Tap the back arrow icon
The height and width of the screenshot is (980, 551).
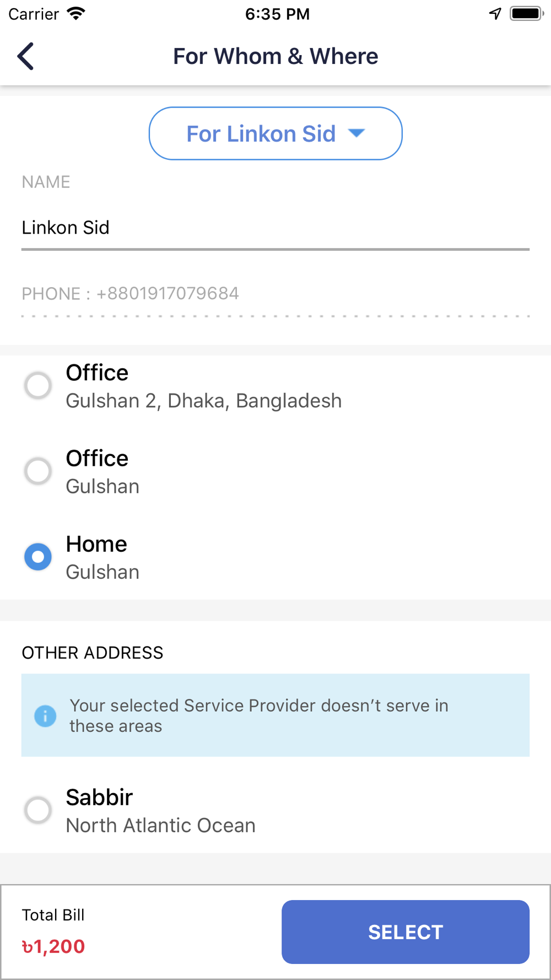(26, 56)
